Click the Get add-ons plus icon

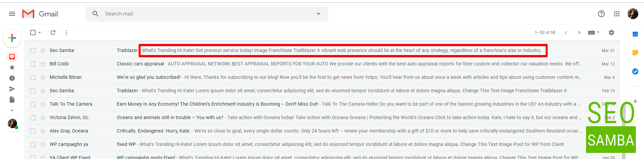(635, 101)
